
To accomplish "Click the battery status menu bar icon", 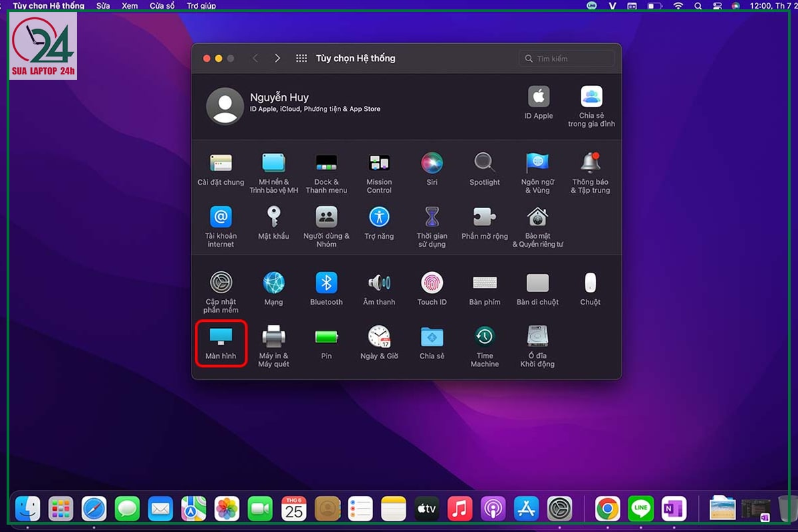I will pos(655,5).
